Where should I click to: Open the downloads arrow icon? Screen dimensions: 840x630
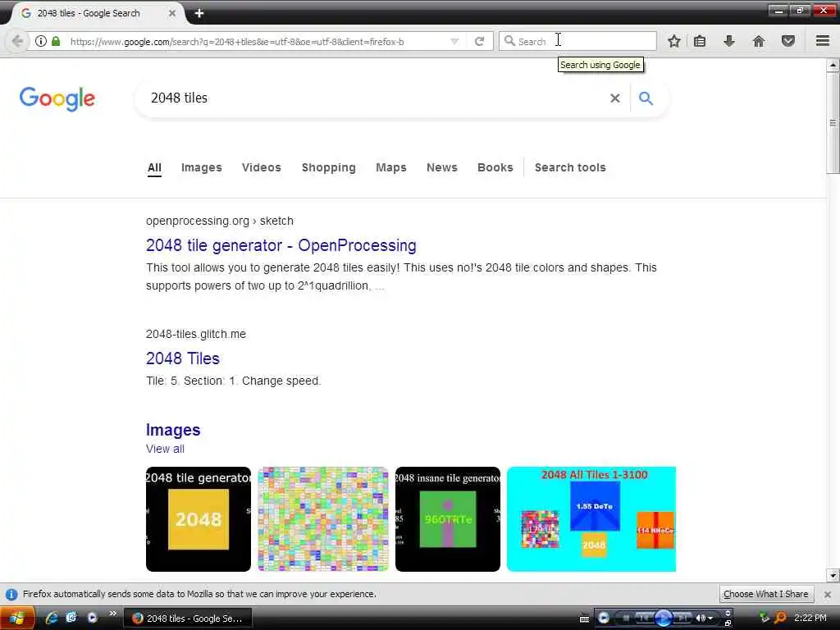(729, 41)
